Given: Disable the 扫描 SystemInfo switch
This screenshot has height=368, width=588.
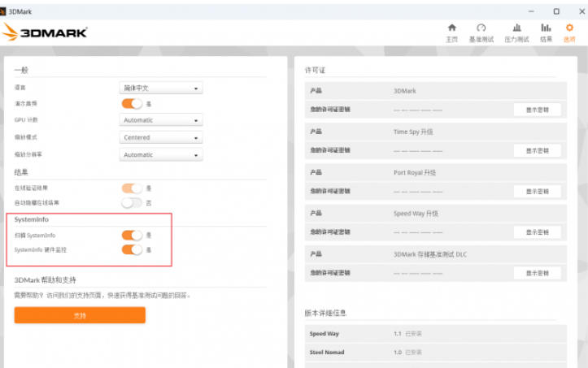Looking at the screenshot, I should [132, 235].
